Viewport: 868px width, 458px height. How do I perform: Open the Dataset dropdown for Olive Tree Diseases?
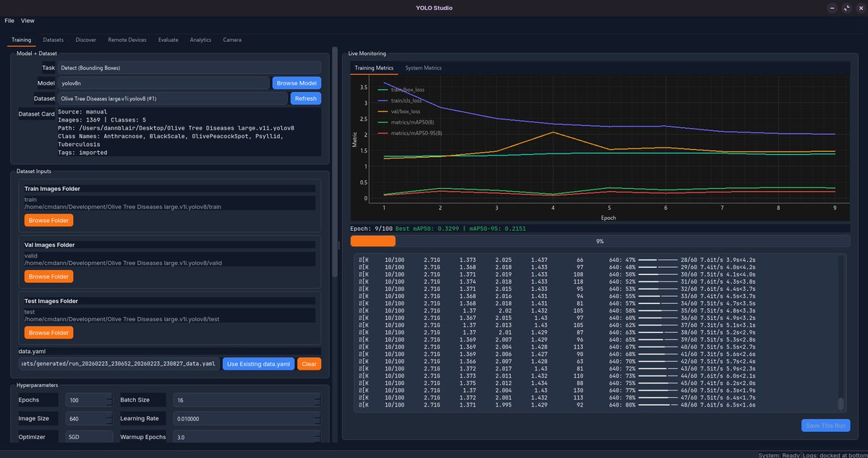173,98
